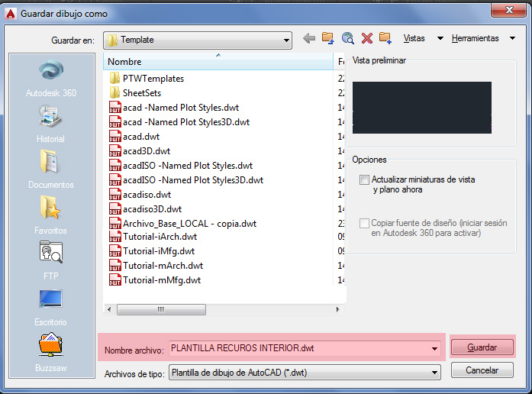The width and height of the screenshot is (532, 394).
Task: Click the PTWTemplates folder icon
Action: (x=114, y=79)
